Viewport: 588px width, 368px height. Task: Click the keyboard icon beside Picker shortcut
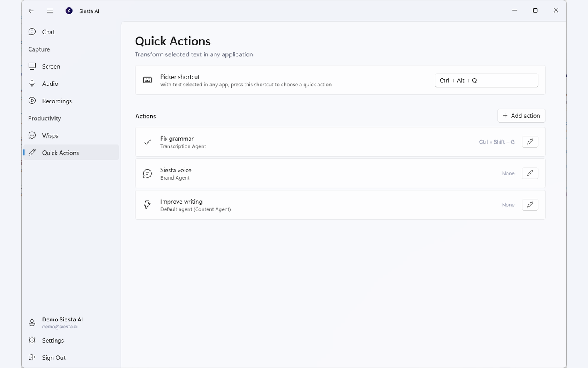point(147,80)
